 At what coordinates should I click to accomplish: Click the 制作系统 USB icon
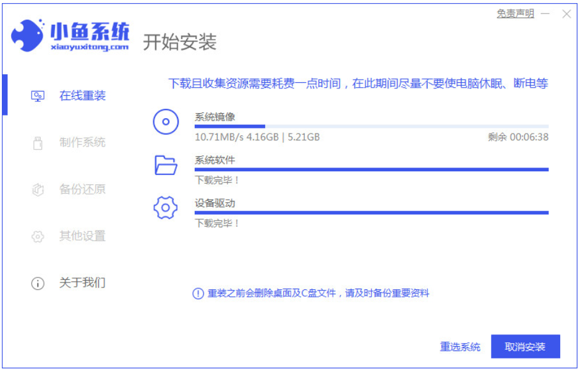point(36,142)
